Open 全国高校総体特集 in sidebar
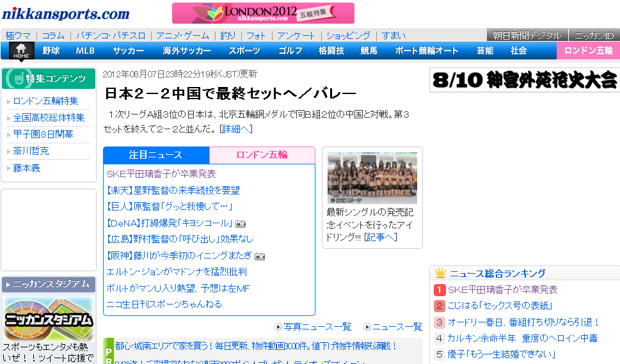The width and height of the screenshot is (620, 364). (x=49, y=118)
